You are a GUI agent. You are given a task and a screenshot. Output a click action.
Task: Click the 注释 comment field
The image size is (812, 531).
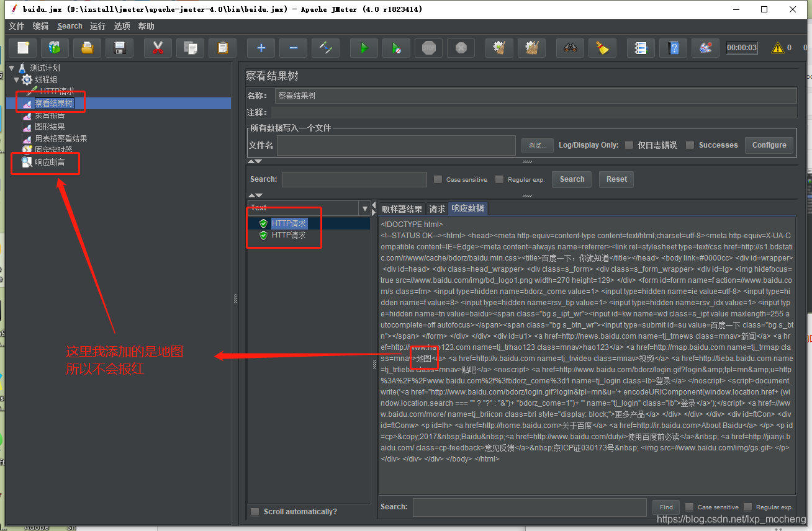point(534,112)
